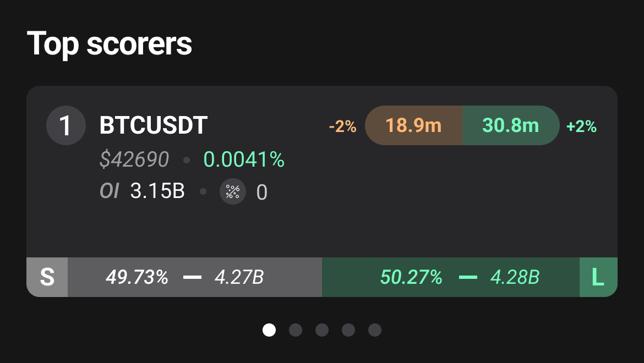Click the S short label badge
The width and height of the screenshot is (644, 363).
pos(47,277)
